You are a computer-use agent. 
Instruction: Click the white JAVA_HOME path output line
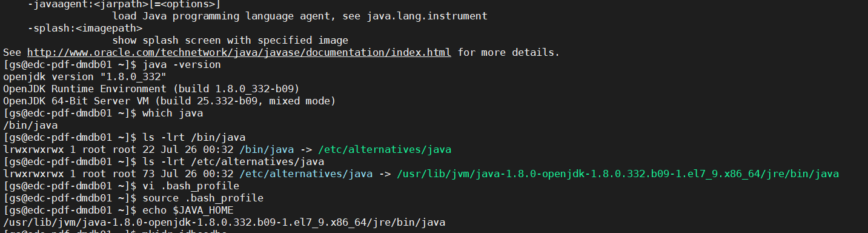[x=224, y=222]
